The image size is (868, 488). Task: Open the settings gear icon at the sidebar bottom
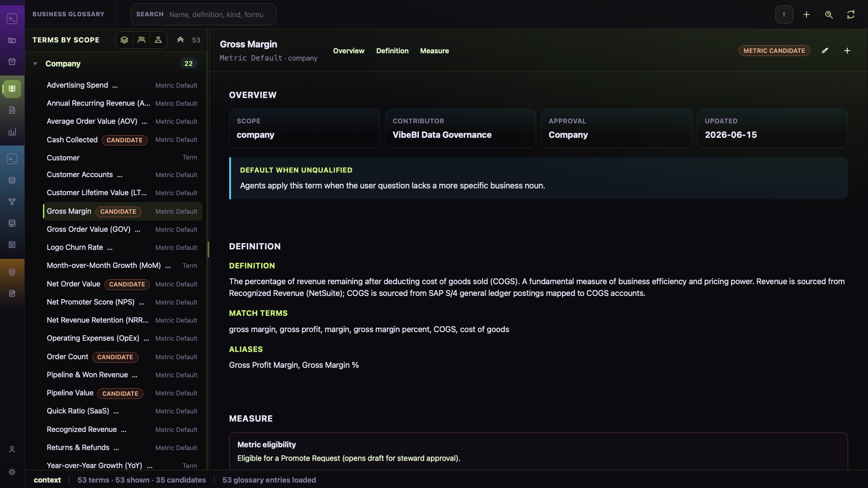12,472
